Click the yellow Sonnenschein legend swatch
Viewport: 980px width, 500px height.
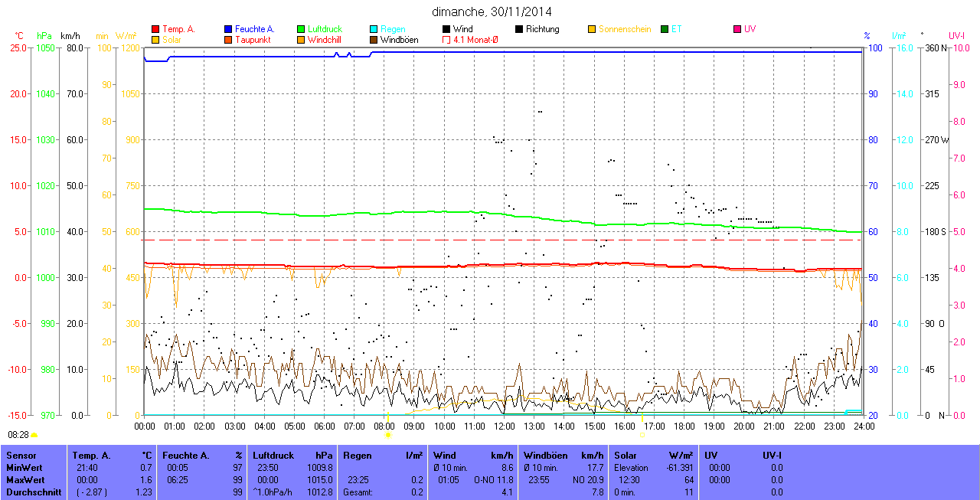[x=592, y=29]
